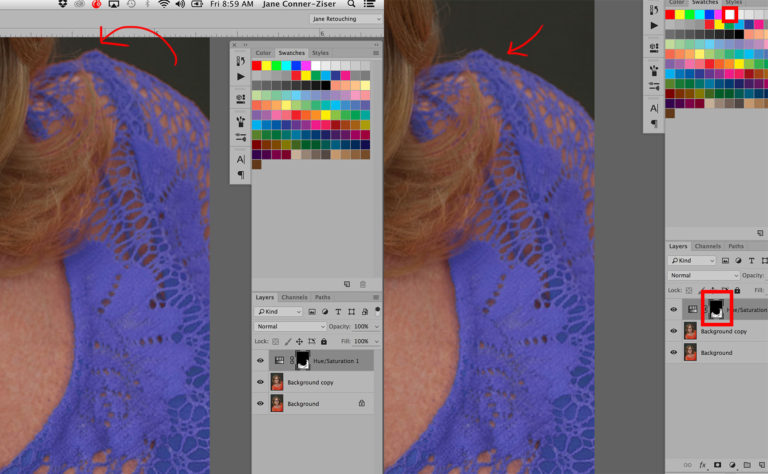The width and height of the screenshot is (768, 474).
Task: Open the History panel icon in left screenshot
Action: pyautogui.click(x=240, y=61)
